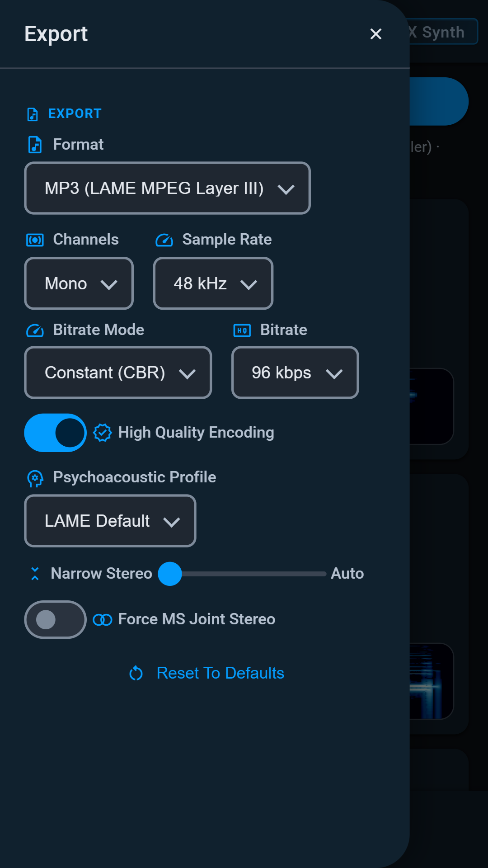Click the Psychoacoustic Profile label
This screenshot has width=488, height=868.
tap(135, 477)
